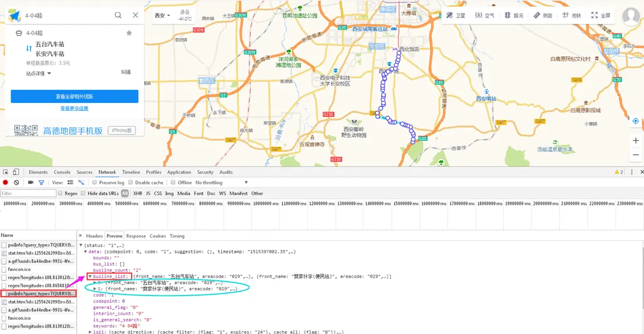Stop network recording red button
Viewport: 644px width, 334px height.
(x=5, y=182)
